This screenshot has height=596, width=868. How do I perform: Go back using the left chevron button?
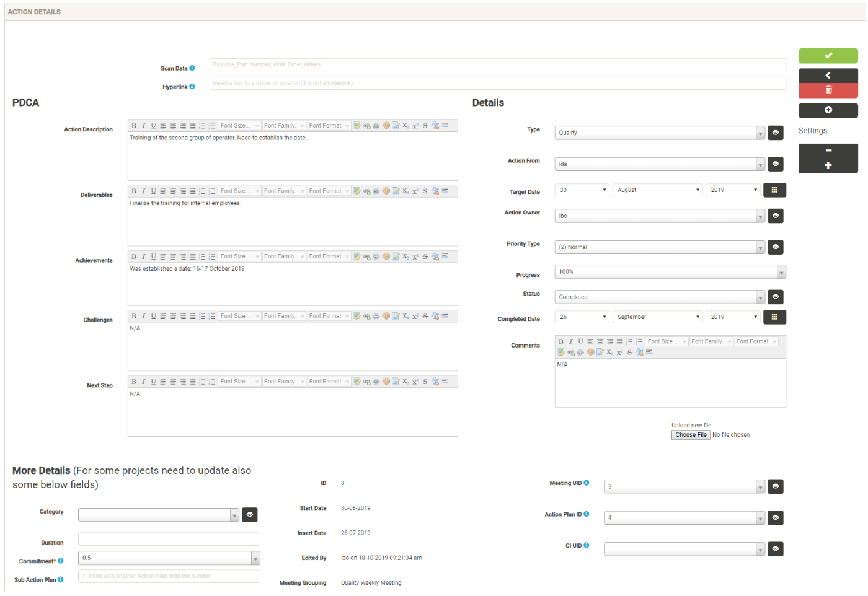[x=828, y=75]
